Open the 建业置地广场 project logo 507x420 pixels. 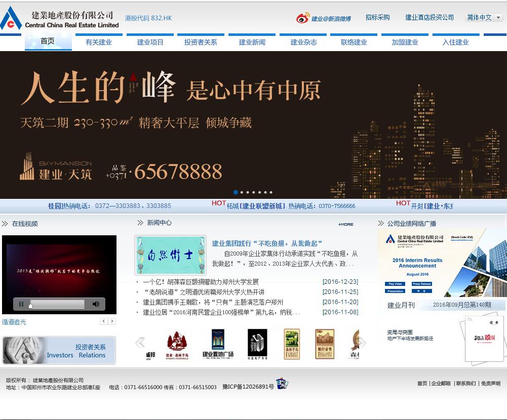pyautogui.click(x=218, y=345)
